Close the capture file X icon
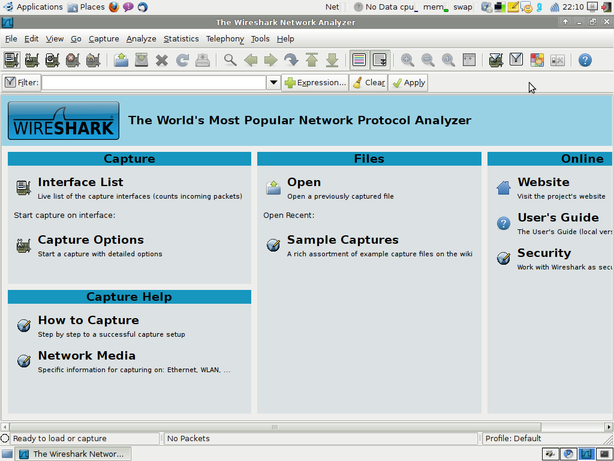Screen dimensions: 614x461 162,60
